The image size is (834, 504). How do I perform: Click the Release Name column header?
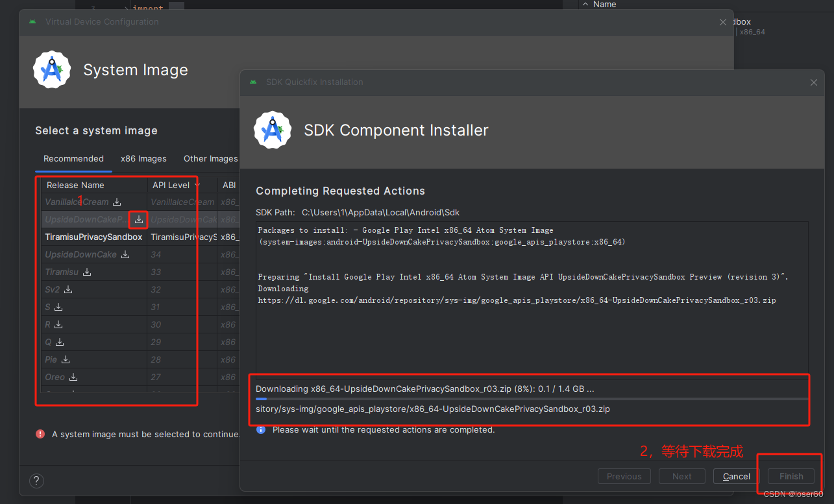94,186
